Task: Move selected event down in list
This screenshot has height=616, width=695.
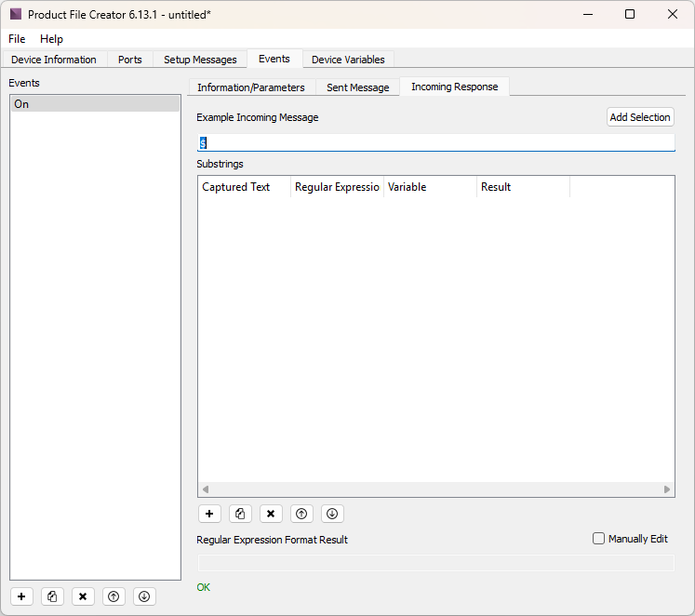Action: (143, 596)
